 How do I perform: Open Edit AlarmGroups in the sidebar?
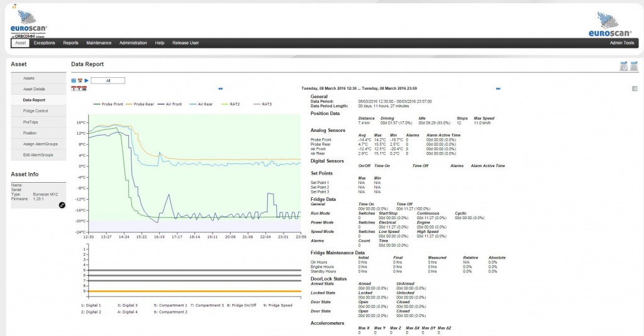38,155
